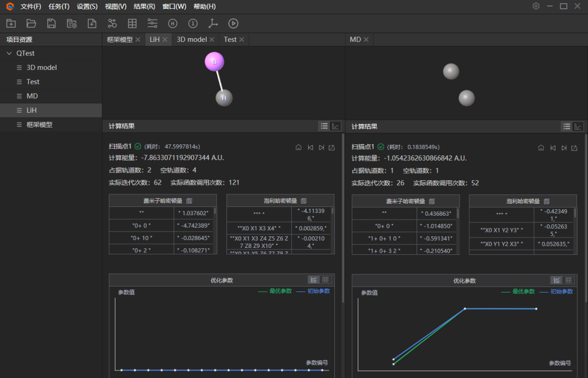This screenshot has width=588, height=378.
Task: Go to next scan point in MD panel
Action: point(564,148)
